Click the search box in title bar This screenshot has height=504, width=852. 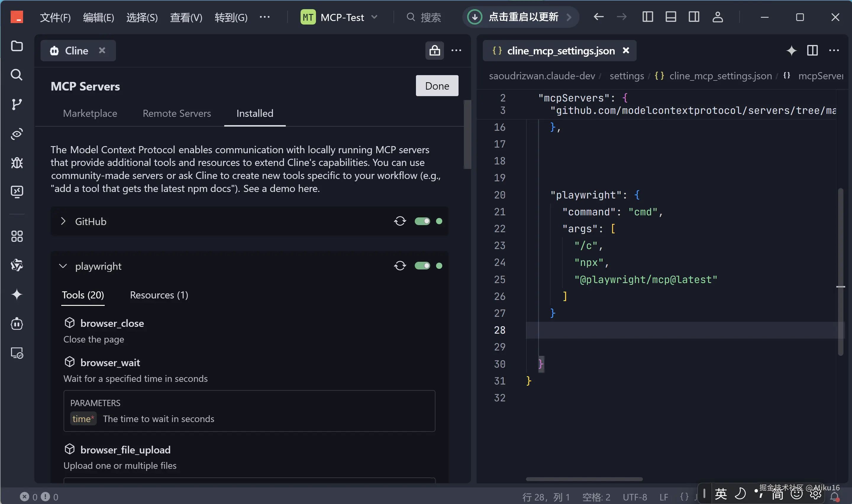425,17
